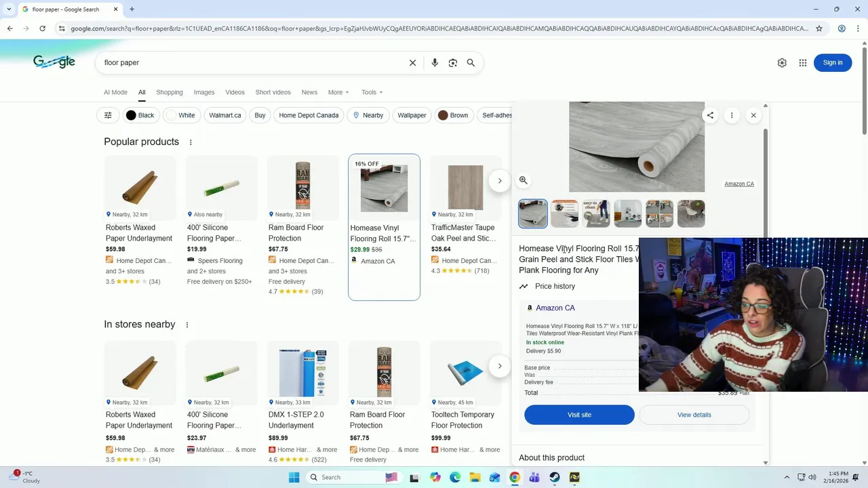Open the Google apps grid

[803, 62]
